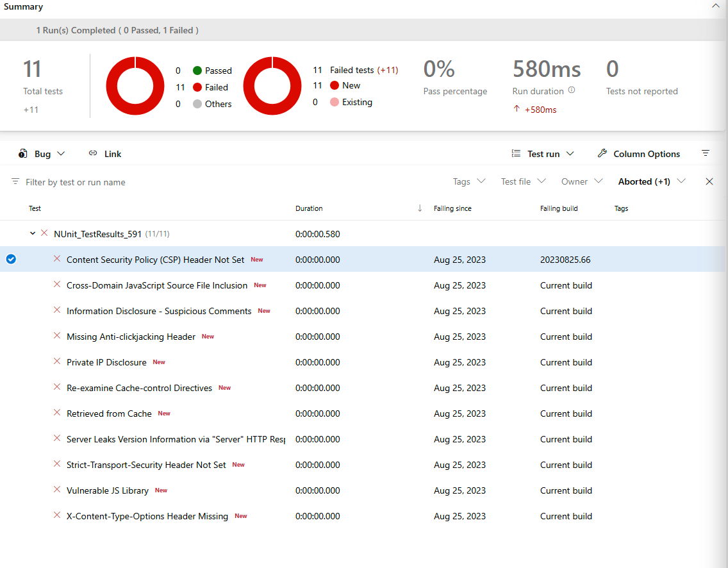The height and width of the screenshot is (568, 728).
Task: Click failed X icon for Cross-Domain JavaScript row
Action: click(x=56, y=284)
